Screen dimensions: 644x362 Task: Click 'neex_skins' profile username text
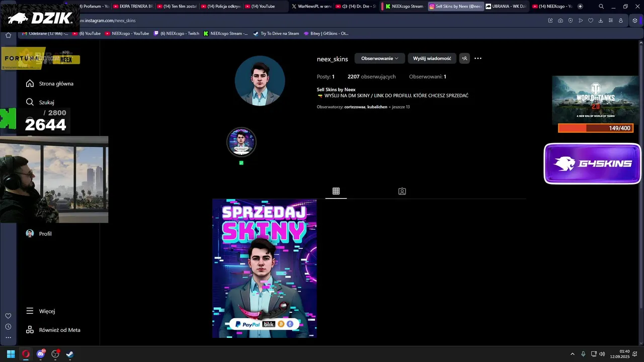click(x=332, y=59)
